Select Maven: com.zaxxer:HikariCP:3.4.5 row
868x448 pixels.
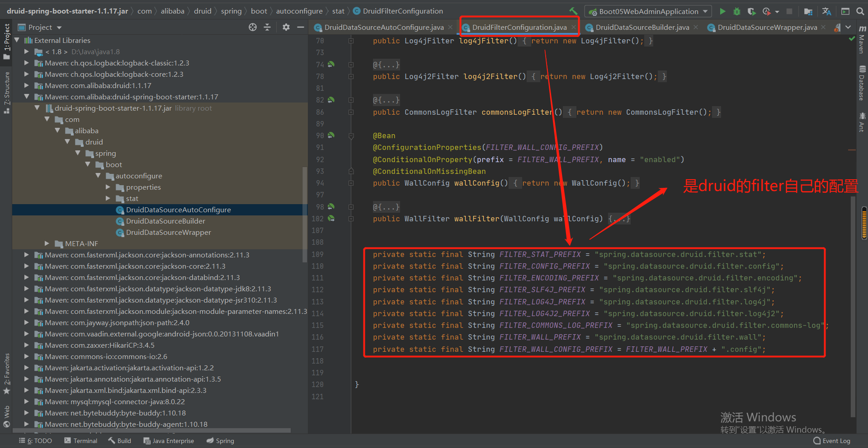(160, 345)
